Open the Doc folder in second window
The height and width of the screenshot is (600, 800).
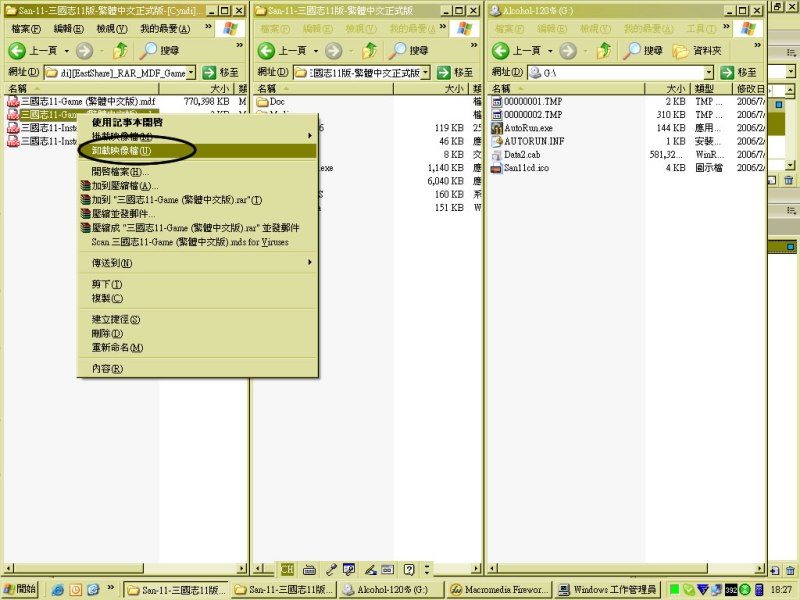pyautogui.click(x=271, y=102)
